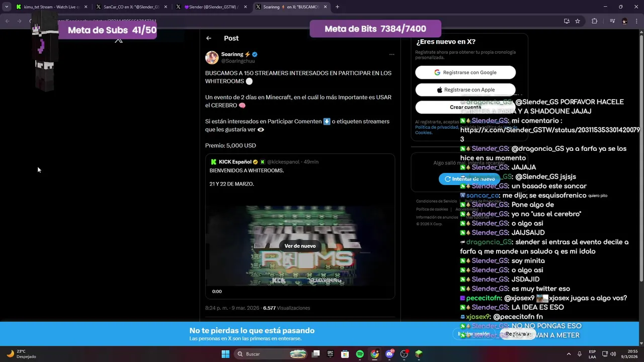
Task: Click the Crear cuenta button
Action: tap(465, 107)
